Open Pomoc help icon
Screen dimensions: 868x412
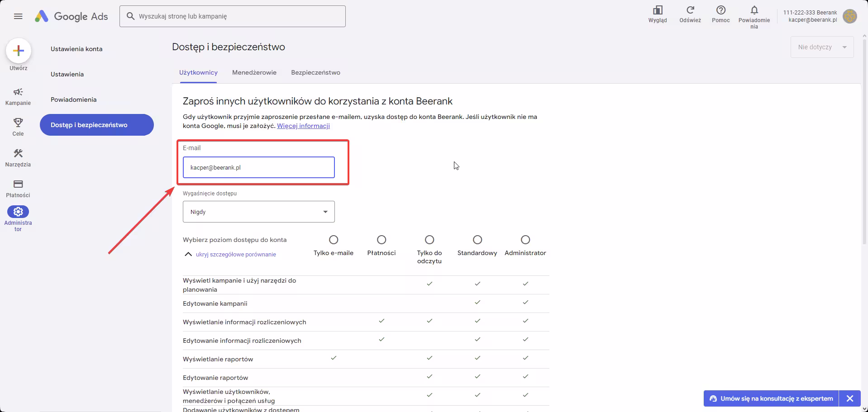(720, 10)
